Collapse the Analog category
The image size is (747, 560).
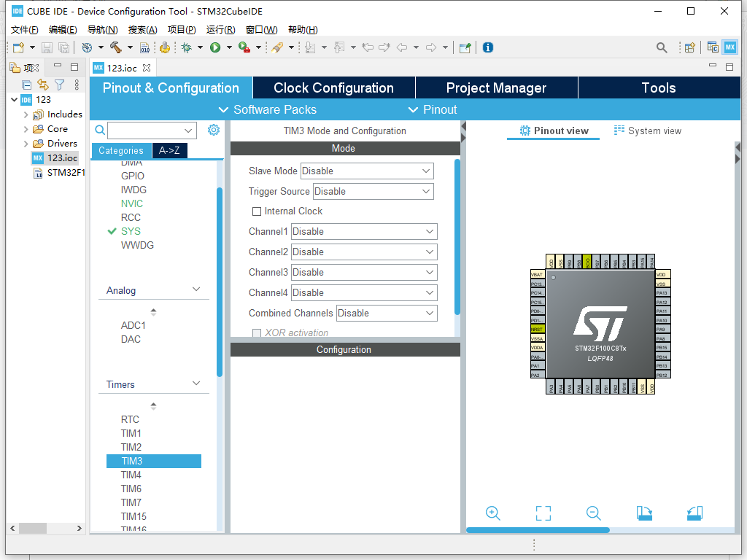[196, 289]
